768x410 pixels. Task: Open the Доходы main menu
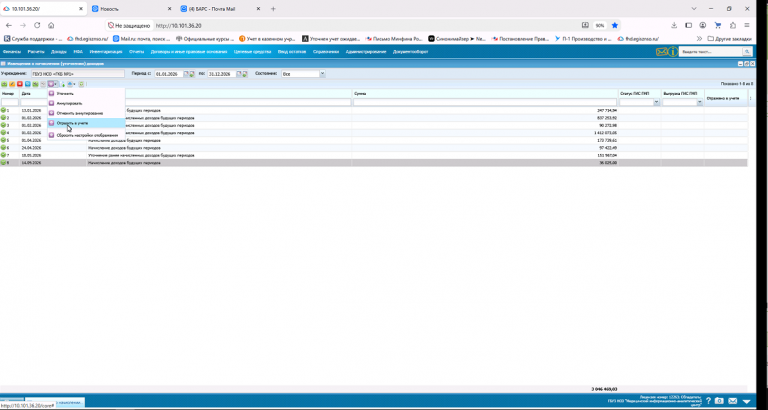click(x=59, y=51)
